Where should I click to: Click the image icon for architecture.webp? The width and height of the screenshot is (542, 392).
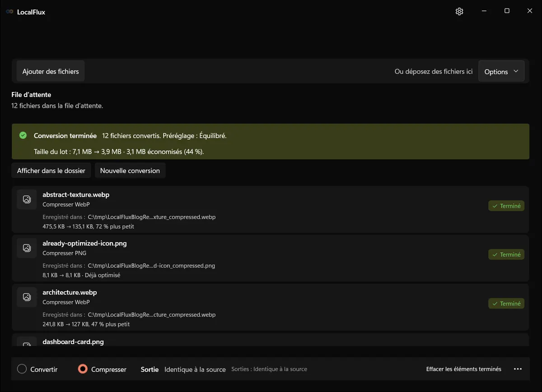coord(27,297)
